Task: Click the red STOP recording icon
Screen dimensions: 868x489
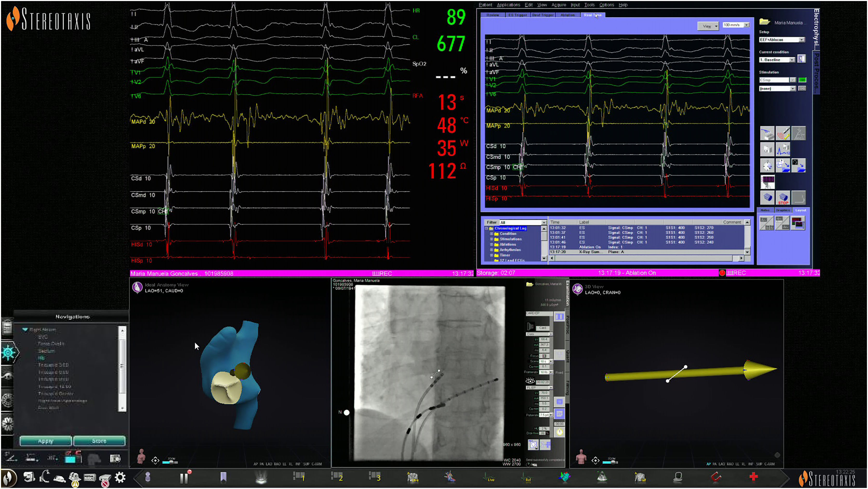Action: (783, 198)
